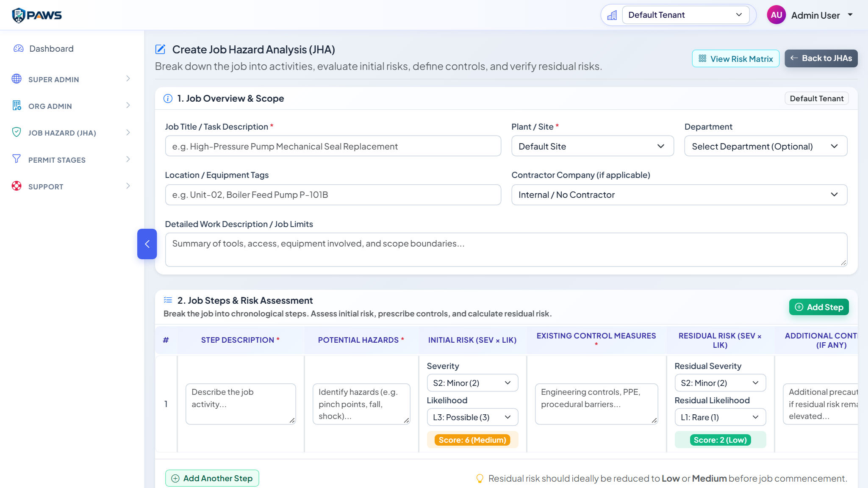Screen dimensions: 868x488
Task: Click Back to JHAs button
Action: point(821,58)
